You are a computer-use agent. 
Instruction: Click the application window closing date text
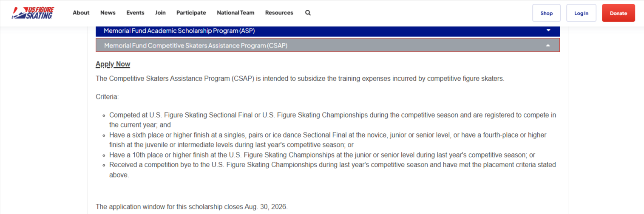pyautogui.click(x=192, y=207)
